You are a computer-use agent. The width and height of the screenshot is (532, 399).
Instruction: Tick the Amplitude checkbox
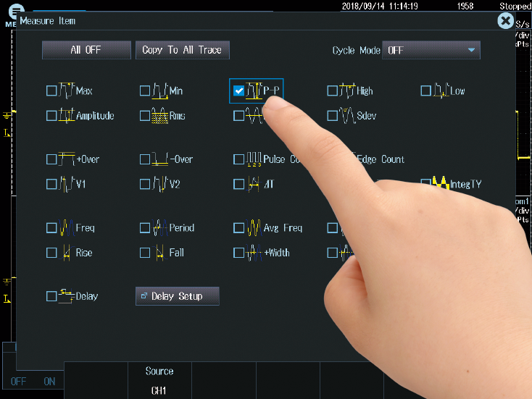coord(51,116)
